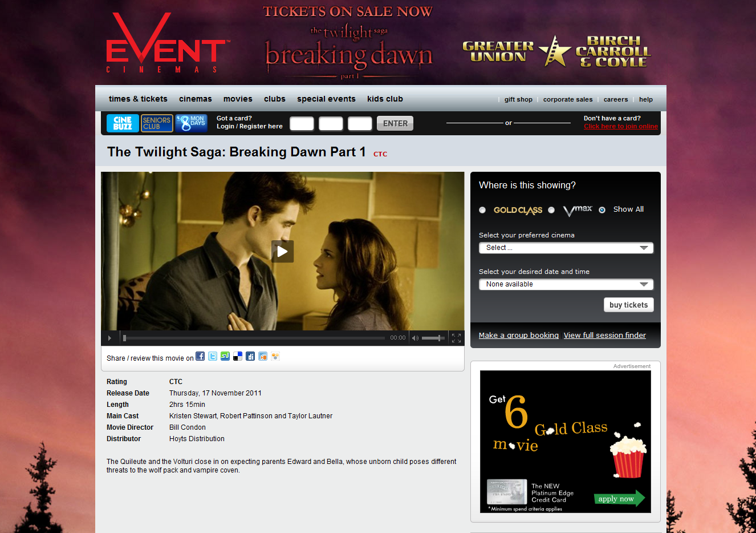Open Make a group booking link
This screenshot has height=533, width=756.
519,335
